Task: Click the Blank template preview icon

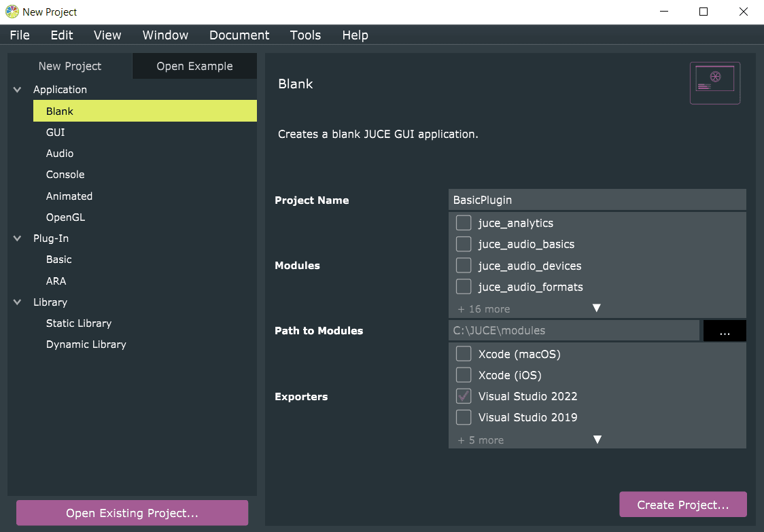Action: point(714,83)
